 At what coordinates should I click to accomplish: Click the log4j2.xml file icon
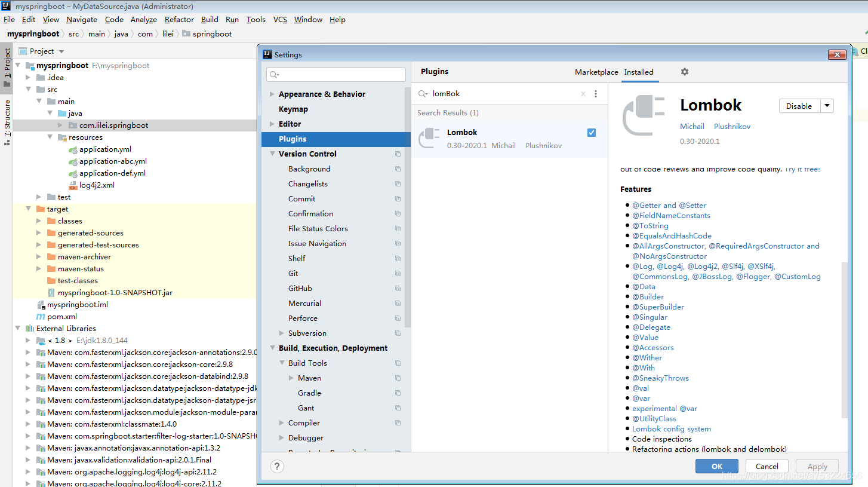(73, 185)
